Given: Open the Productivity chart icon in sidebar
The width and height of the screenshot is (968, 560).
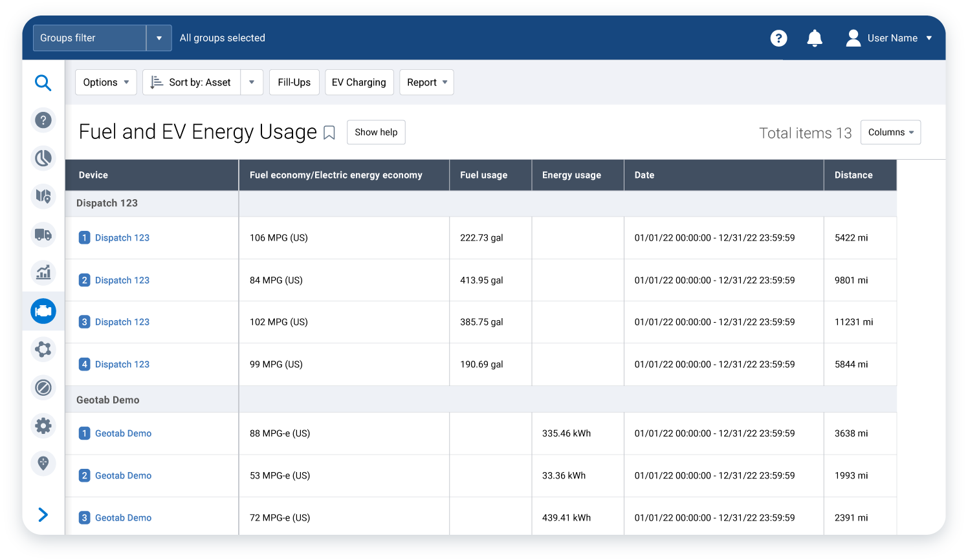Looking at the screenshot, I should click(43, 273).
